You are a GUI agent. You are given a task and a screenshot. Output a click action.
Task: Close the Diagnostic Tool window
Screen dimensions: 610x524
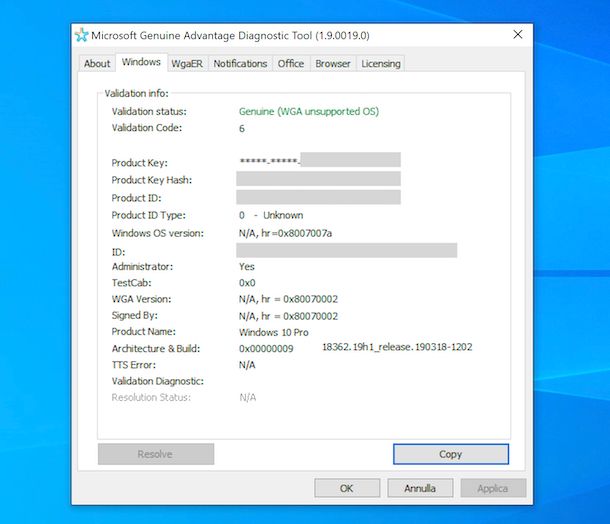click(x=518, y=35)
